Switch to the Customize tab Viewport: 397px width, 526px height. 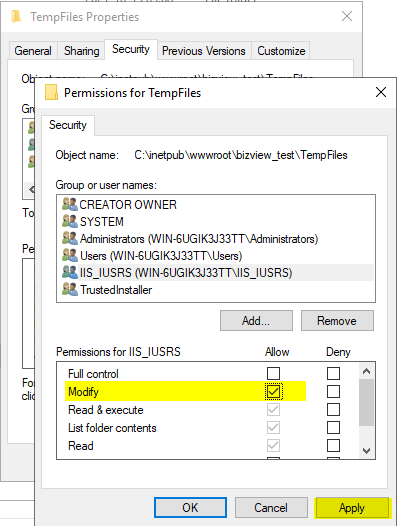pyautogui.click(x=281, y=51)
